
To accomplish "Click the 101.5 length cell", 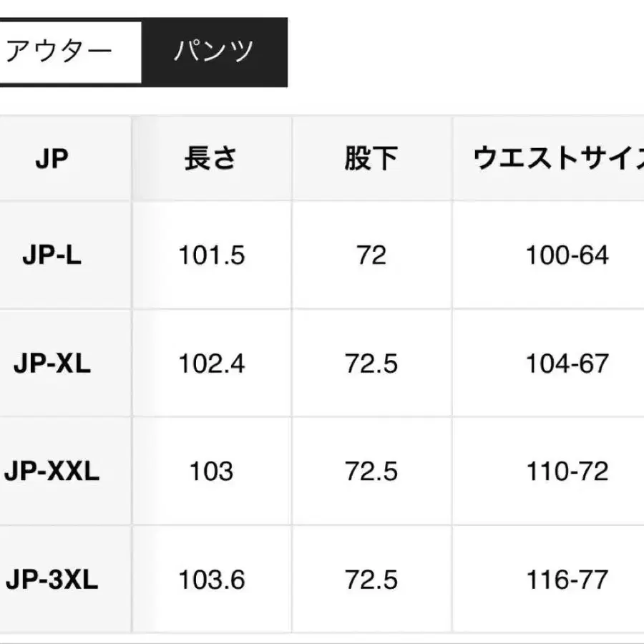I will pos(211,255).
